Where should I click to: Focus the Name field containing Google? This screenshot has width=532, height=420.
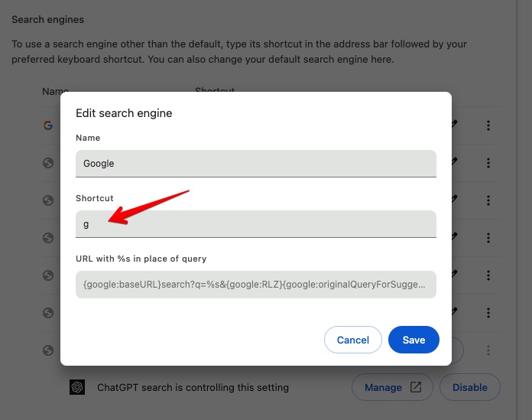coord(256,163)
